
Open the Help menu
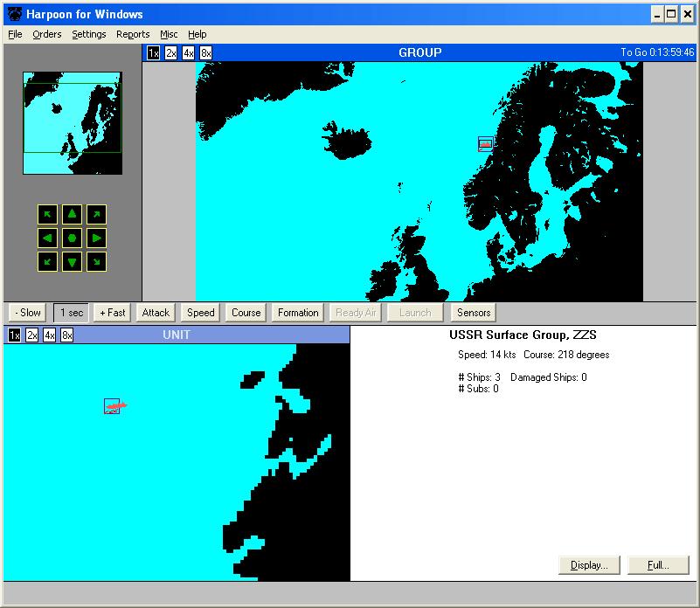(197, 34)
